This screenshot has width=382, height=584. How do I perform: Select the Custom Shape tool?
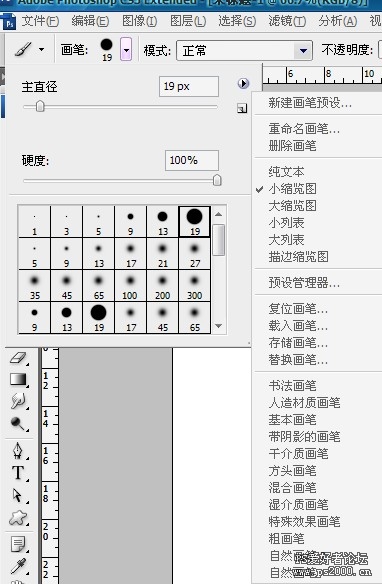[x=18, y=517]
